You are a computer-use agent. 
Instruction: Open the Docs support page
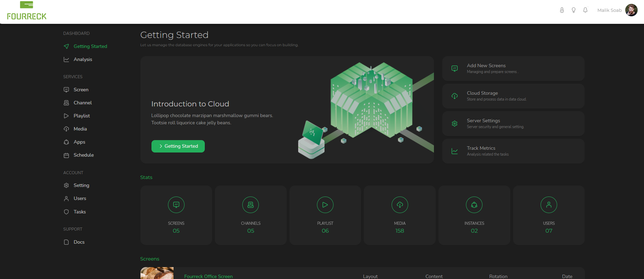pyautogui.click(x=79, y=242)
